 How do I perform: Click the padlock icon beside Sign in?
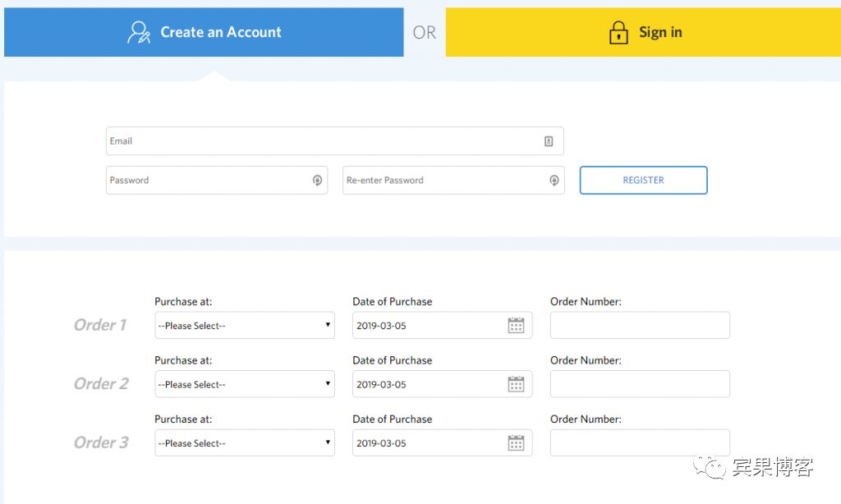(x=618, y=33)
